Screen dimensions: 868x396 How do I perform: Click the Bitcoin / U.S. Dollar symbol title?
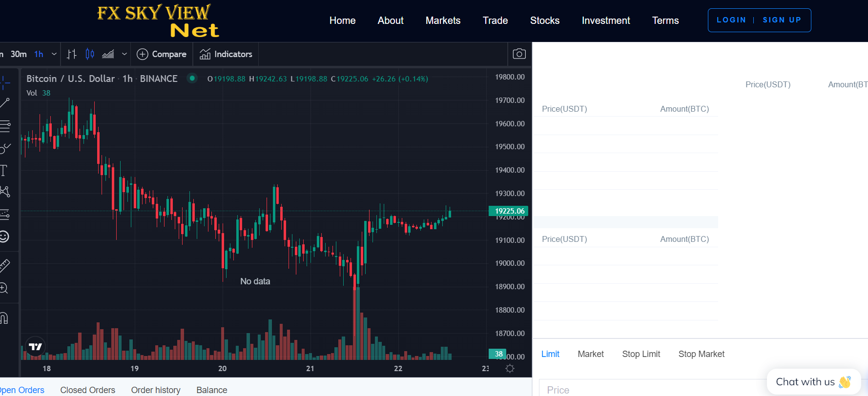[70, 79]
